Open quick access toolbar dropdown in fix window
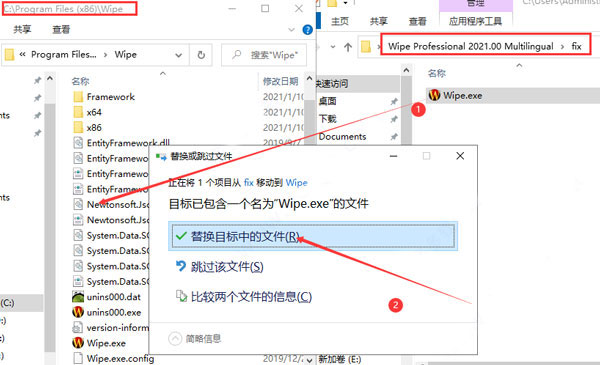 tap(346, 3)
